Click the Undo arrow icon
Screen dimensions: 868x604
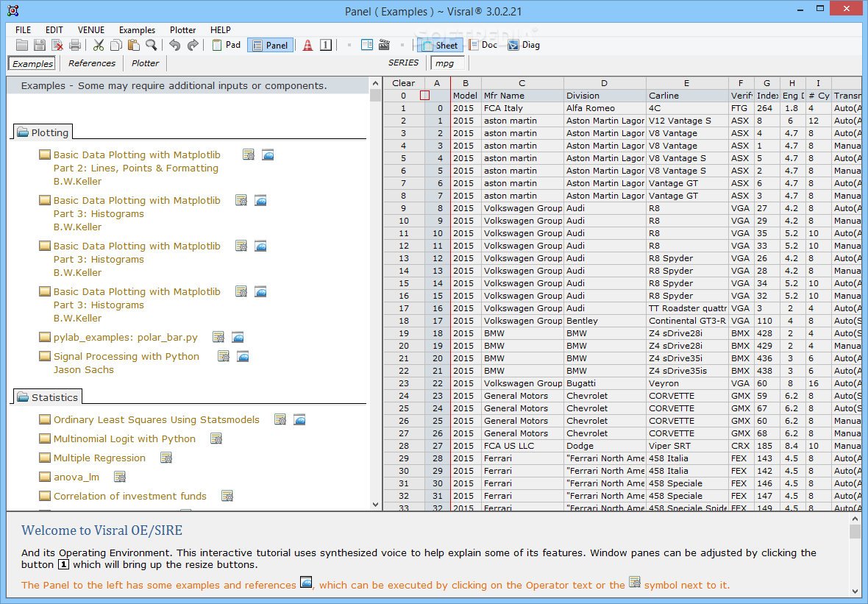pos(175,46)
